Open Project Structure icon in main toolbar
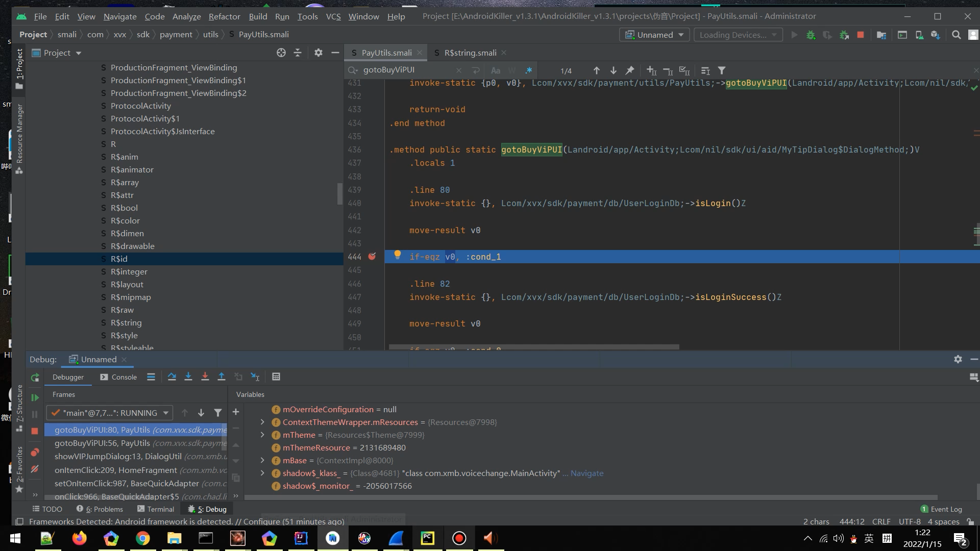The height and width of the screenshot is (551, 980). click(881, 35)
